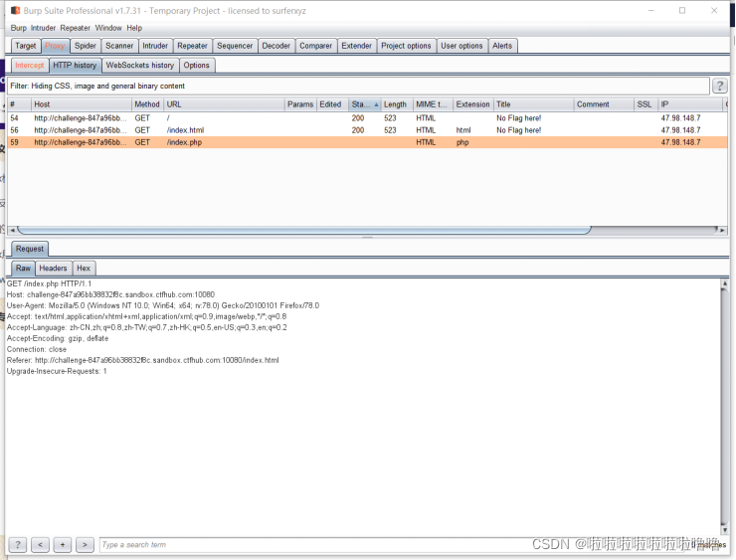Viewport: 736px width, 560px height.
Task: Click the history table horizontal scrollbar thumb
Action: click(x=304, y=230)
